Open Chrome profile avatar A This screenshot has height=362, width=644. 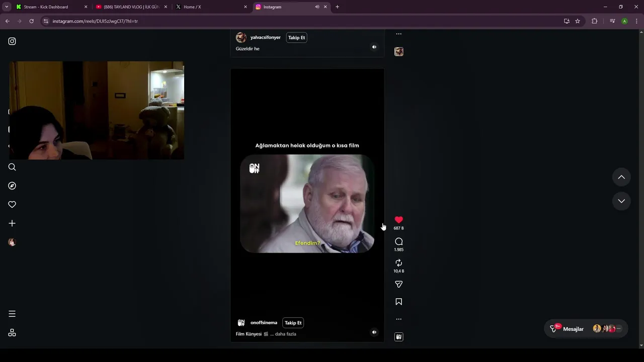pyautogui.click(x=624, y=21)
